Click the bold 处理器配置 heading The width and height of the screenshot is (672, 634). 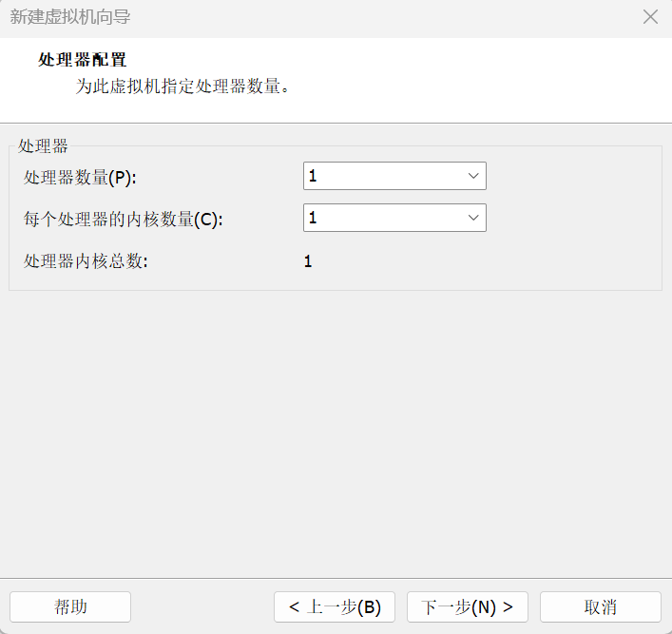point(82,60)
